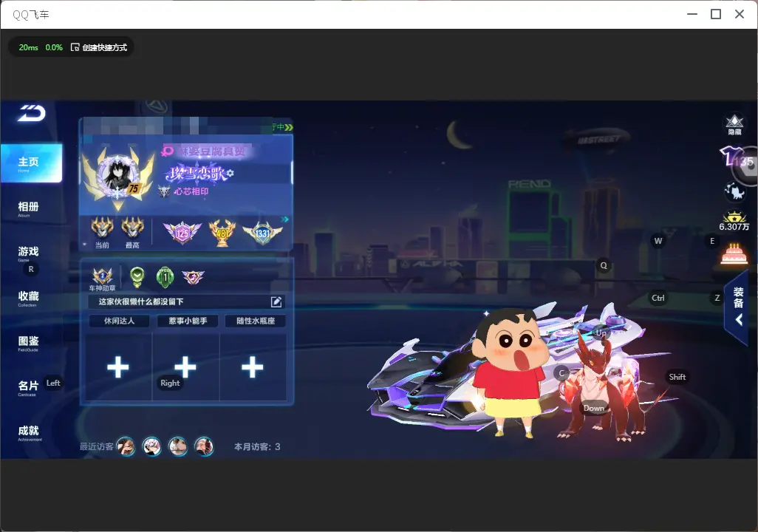Click the 心芯相印 label
The height and width of the screenshot is (532, 758).
click(x=191, y=191)
